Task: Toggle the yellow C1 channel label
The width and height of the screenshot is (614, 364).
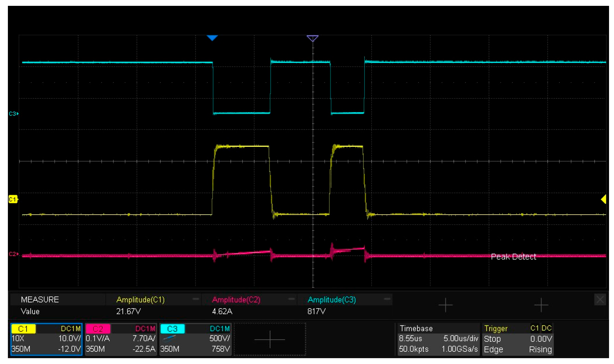Action: (x=23, y=329)
